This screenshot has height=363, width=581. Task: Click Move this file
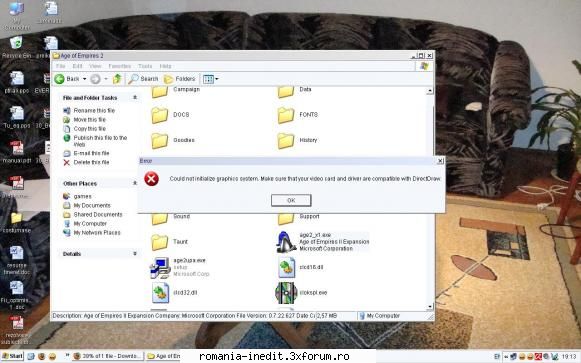tap(90, 120)
